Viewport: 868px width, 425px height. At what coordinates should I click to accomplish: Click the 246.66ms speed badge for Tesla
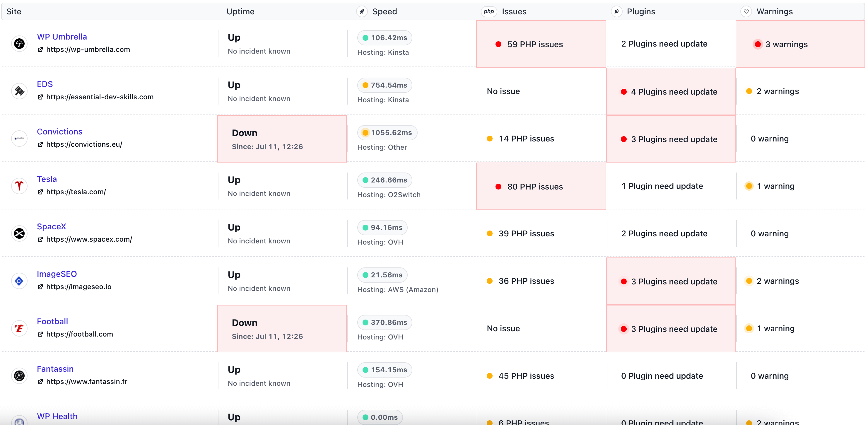point(385,180)
